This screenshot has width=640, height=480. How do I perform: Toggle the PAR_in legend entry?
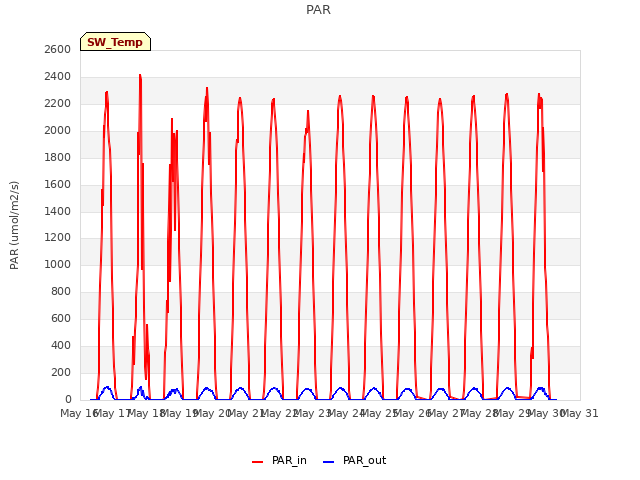280,460
